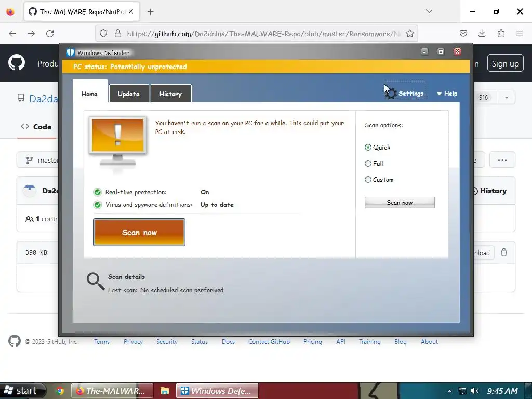Click GitHub logo in page header
This screenshot has height=399, width=532.
click(17, 63)
